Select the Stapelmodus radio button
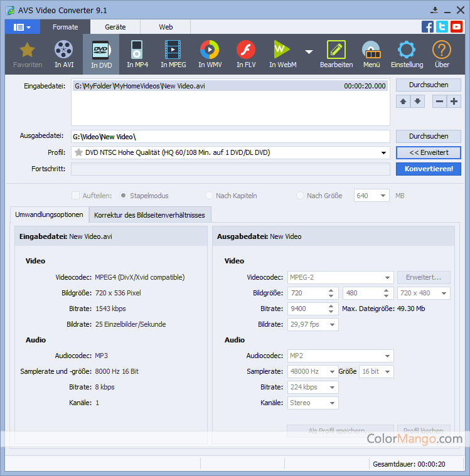 [123, 196]
